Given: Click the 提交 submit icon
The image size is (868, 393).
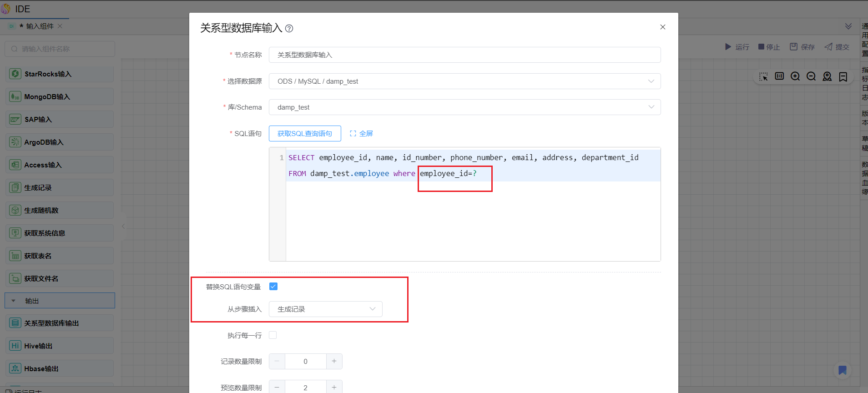Looking at the screenshot, I should point(828,47).
